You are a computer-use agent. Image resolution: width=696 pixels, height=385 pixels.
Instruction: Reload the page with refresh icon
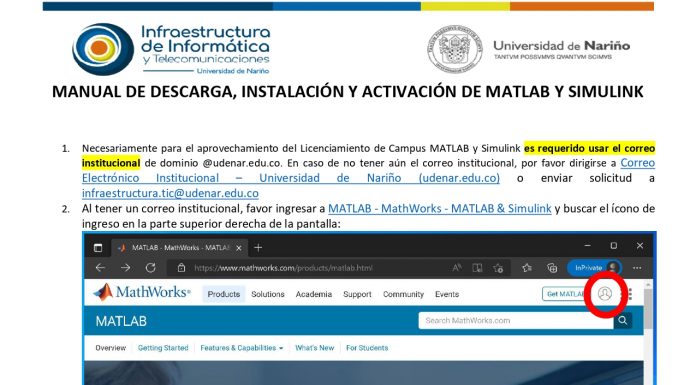pos(150,268)
